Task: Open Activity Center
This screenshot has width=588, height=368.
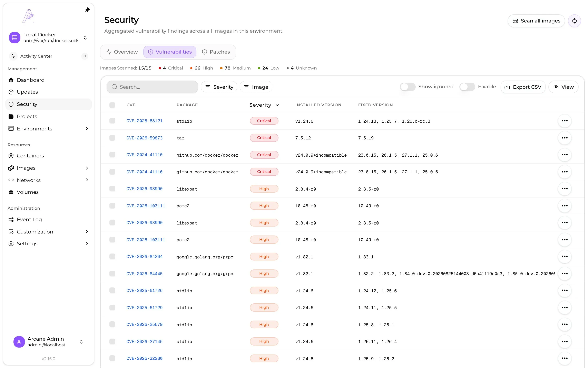Action: click(x=48, y=56)
